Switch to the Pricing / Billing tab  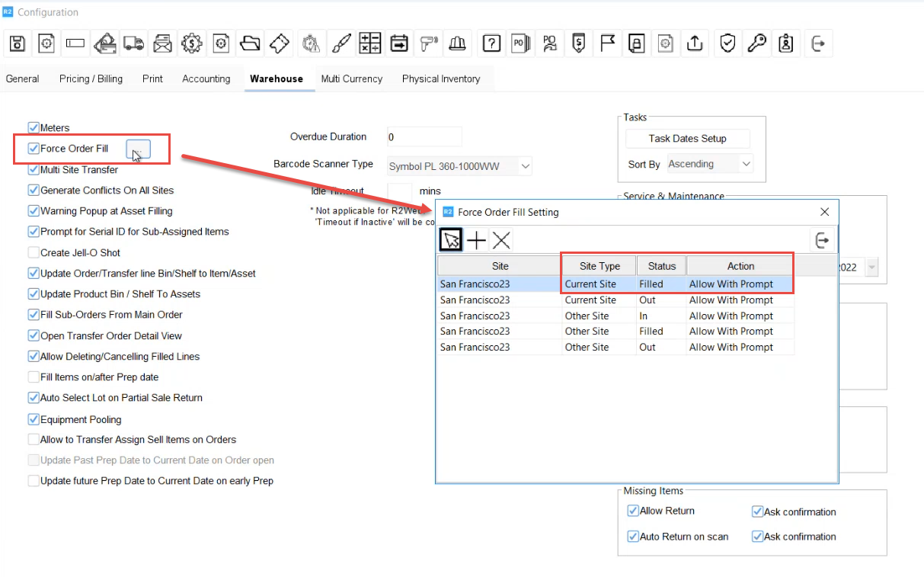click(x=91, y=79)
